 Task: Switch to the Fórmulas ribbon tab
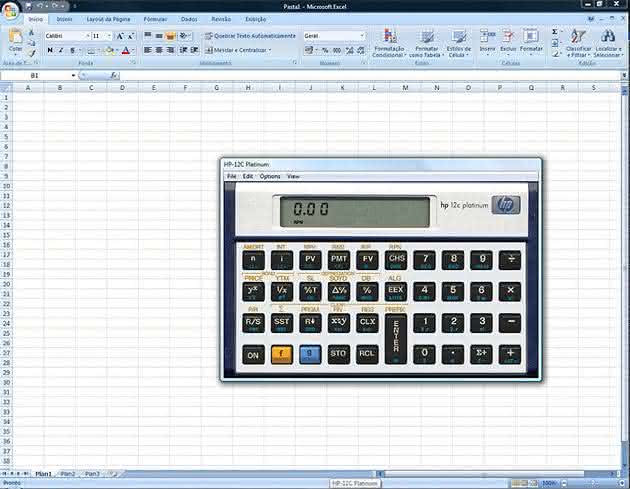coord(155,19)
